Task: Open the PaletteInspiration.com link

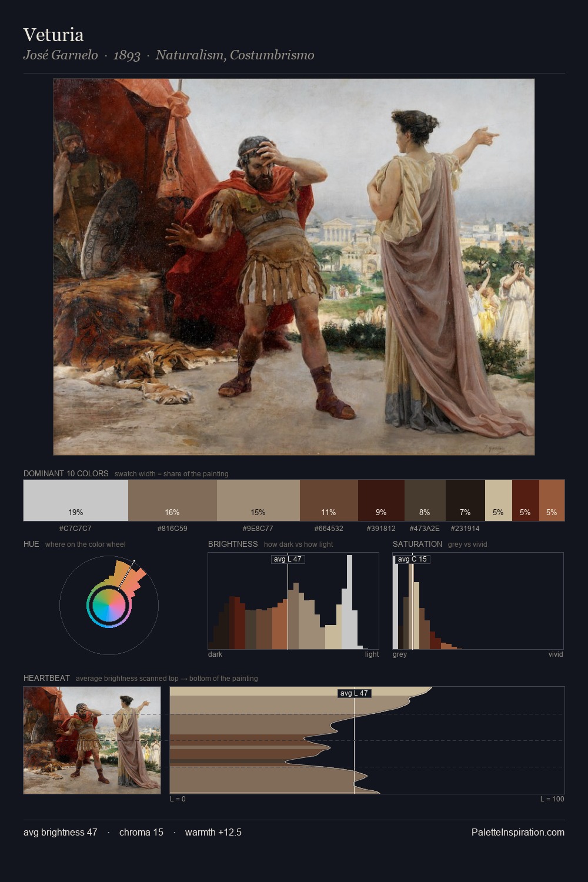Action: [x=518, y=832]
